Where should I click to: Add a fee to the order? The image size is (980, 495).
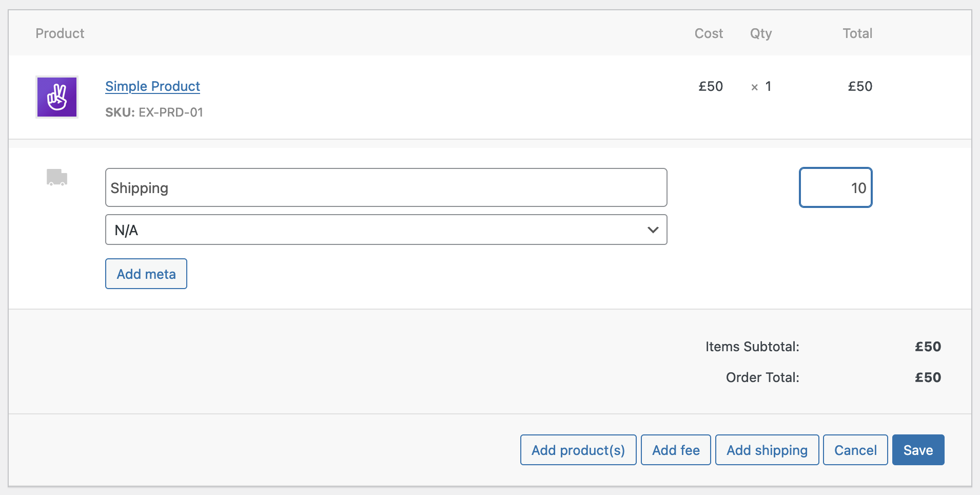[675, 450]
